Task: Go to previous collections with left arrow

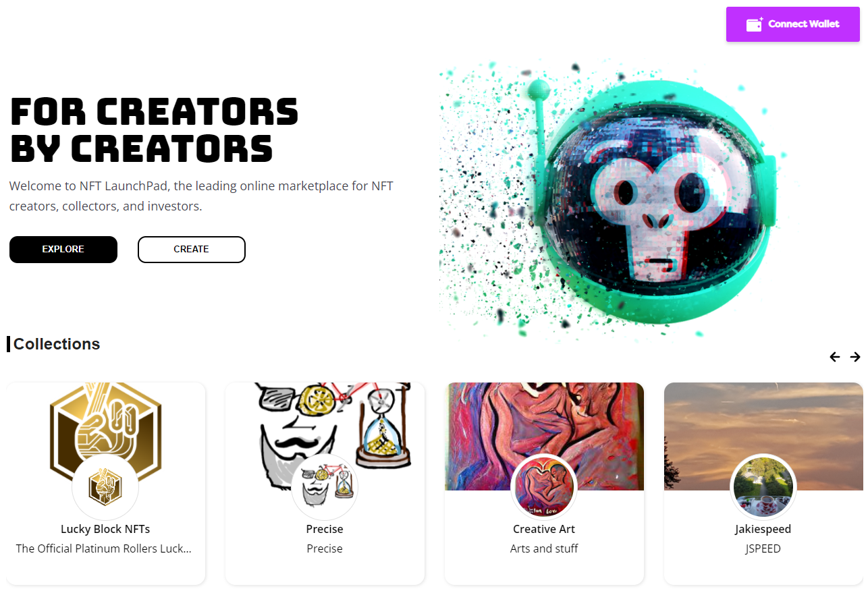Action: tap(835, 357)
